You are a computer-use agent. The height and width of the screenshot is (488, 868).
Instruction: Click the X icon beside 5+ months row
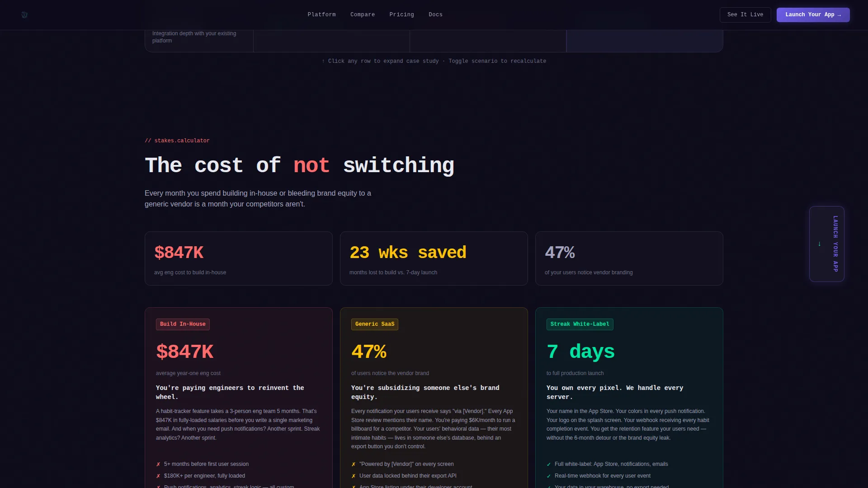click(x=158, y=464)
